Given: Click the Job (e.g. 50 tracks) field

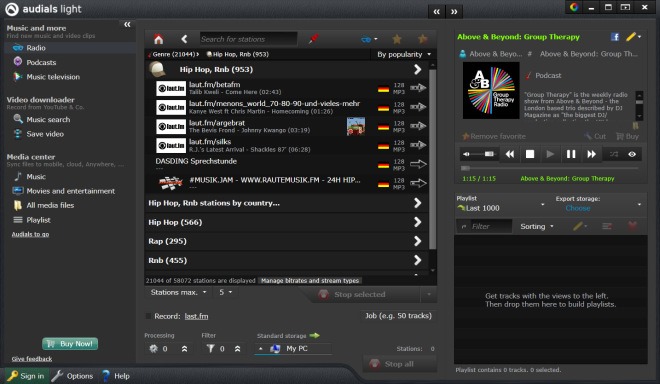Looking at the screenshot, I should (398, 316).
